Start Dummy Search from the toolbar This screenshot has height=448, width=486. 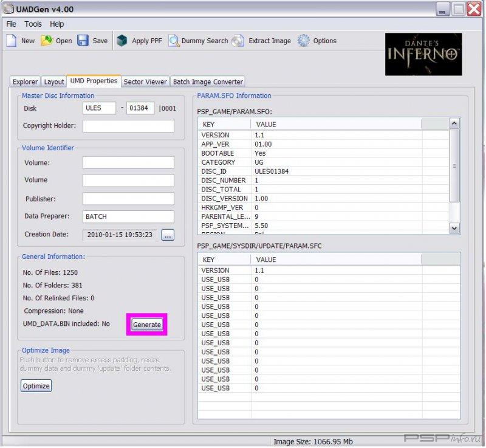pyautogui.click(x=174, y=41)
